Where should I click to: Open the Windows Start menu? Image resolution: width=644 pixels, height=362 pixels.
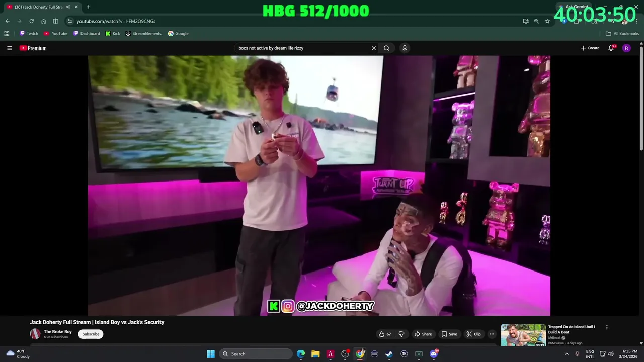pyautogui.click(x=211, y=354)
